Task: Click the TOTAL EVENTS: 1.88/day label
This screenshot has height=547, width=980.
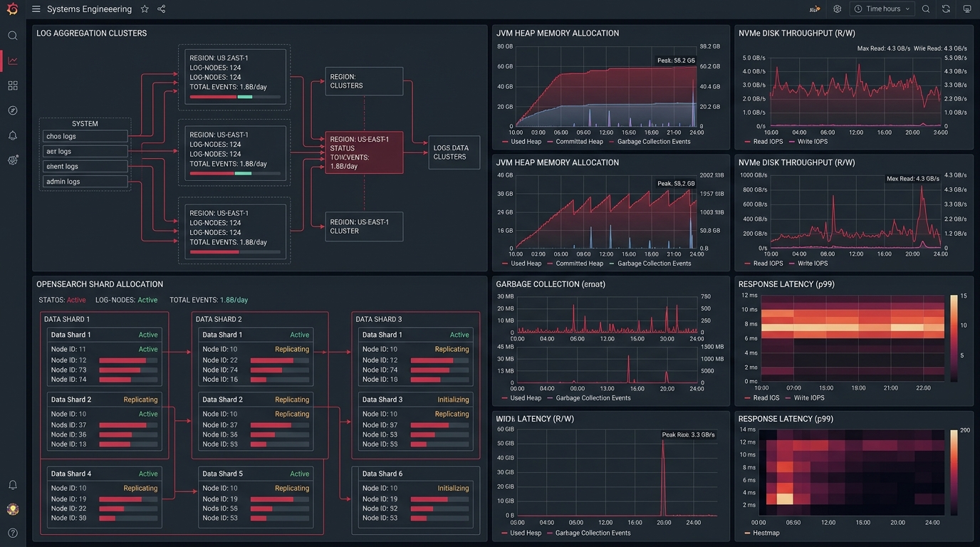Action: pos(209,301)
